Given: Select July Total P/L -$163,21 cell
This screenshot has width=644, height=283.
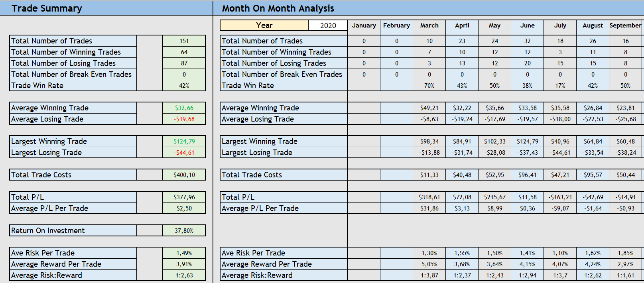Looking at the screenshot, I should (x=560, y=197).
